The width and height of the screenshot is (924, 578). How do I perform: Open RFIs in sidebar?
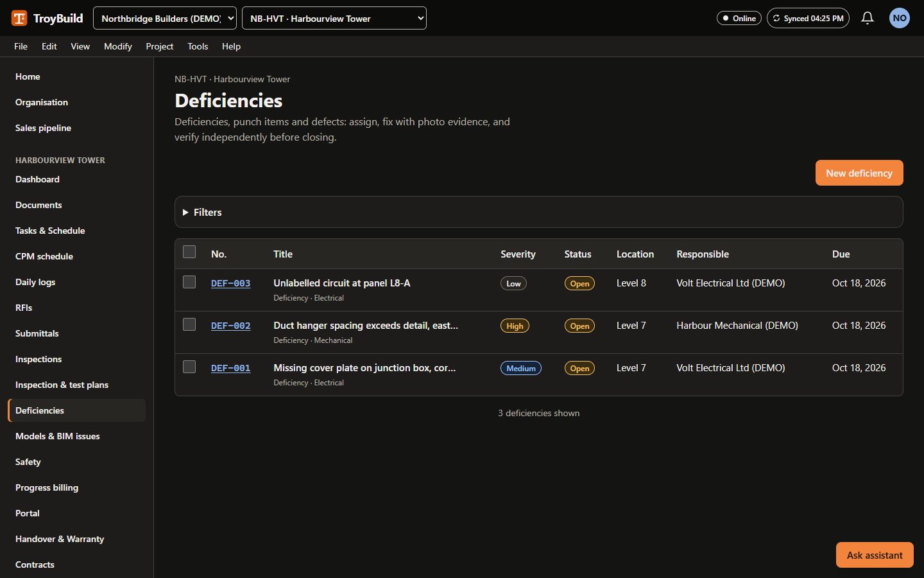[x=77, y=308]
